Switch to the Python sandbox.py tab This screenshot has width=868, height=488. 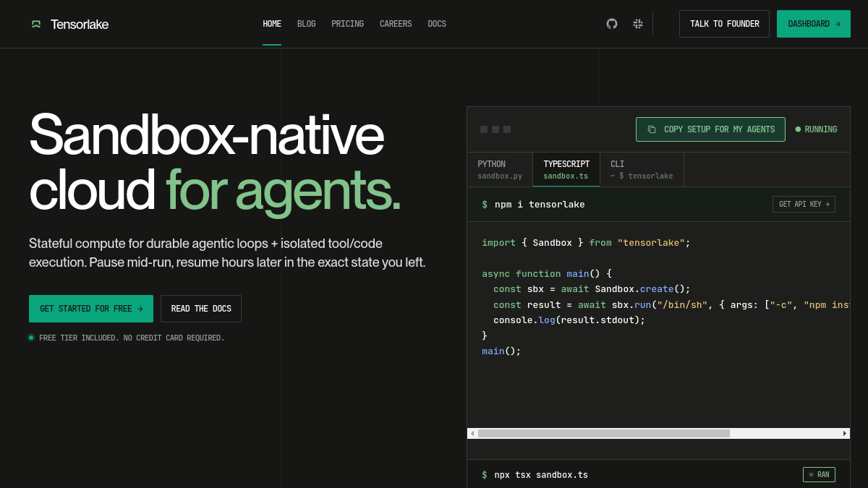pyautogui.click(x=500, y=170)
